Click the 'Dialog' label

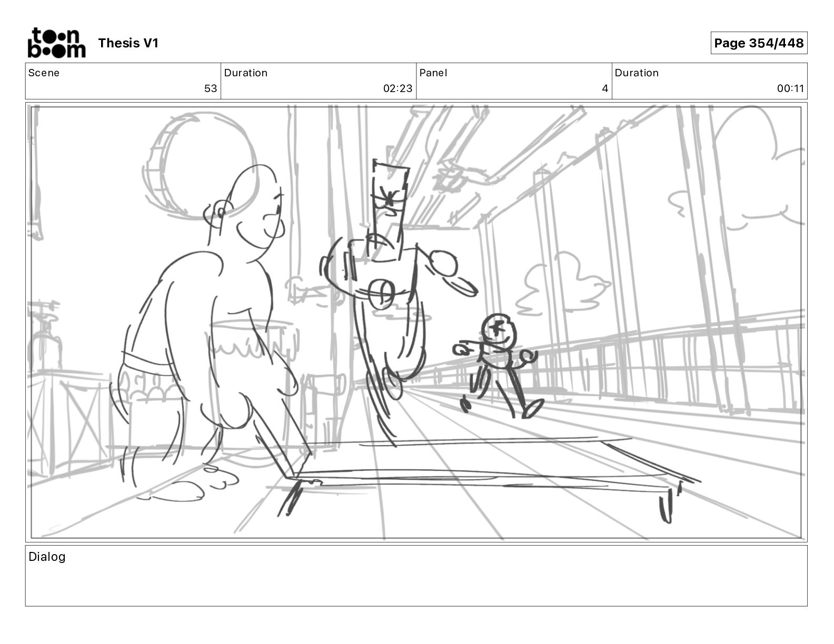47,557
